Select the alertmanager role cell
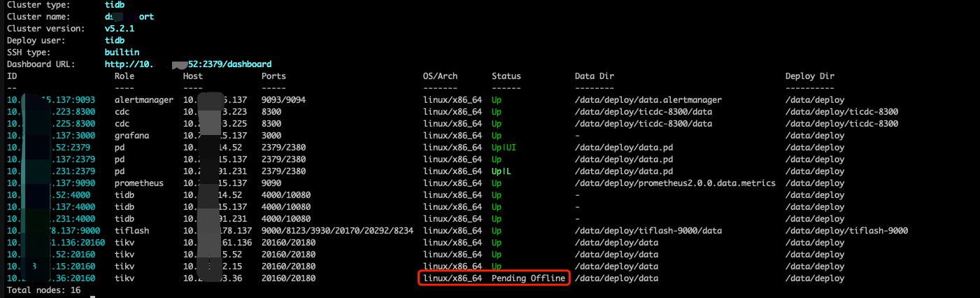 pos(143,99)
